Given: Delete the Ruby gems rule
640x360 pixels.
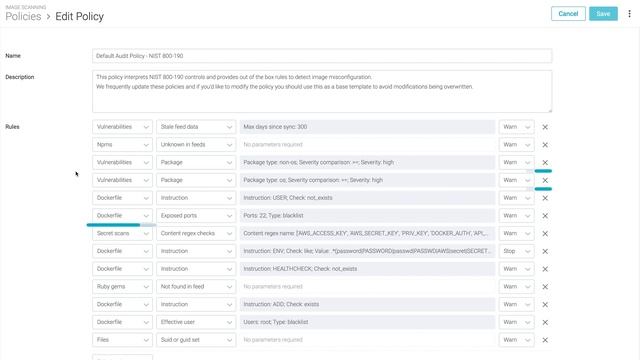Looking at the screenshot, I should [545, 287].
